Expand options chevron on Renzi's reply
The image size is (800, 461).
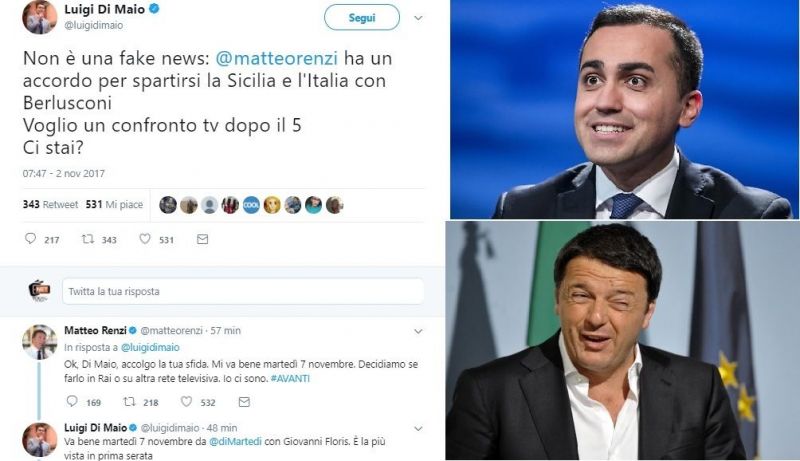point(418,331)
